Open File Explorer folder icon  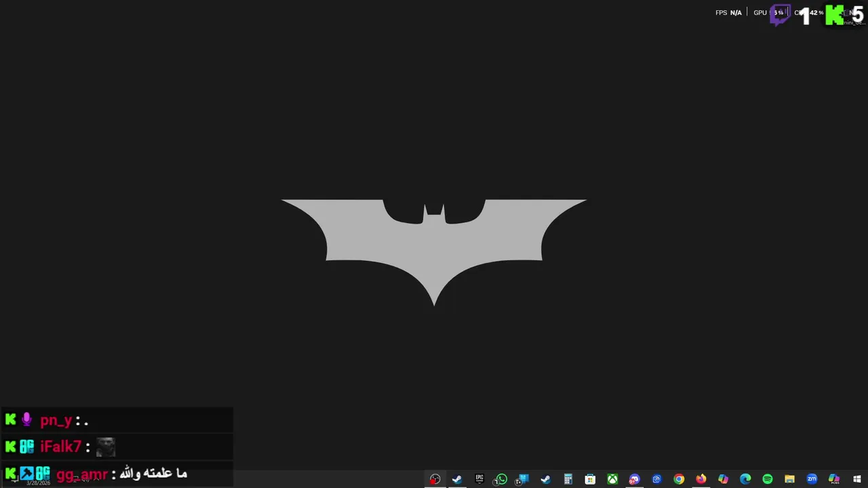(789, 479)
